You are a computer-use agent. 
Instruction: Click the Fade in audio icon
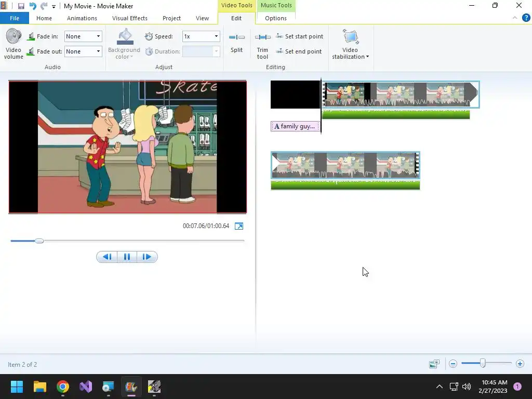[x=31, y=36]
